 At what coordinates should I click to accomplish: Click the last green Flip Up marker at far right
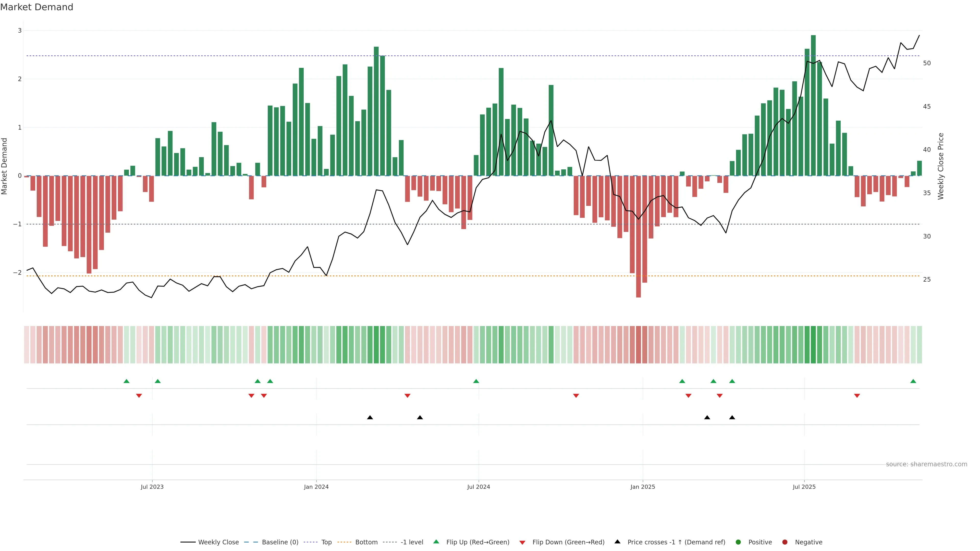tap(913, 381)
